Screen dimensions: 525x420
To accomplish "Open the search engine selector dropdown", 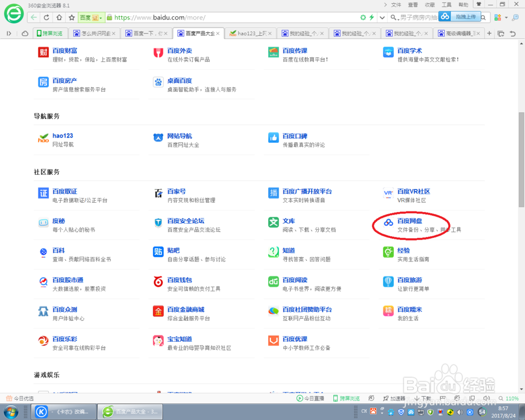I will [394, 17].
